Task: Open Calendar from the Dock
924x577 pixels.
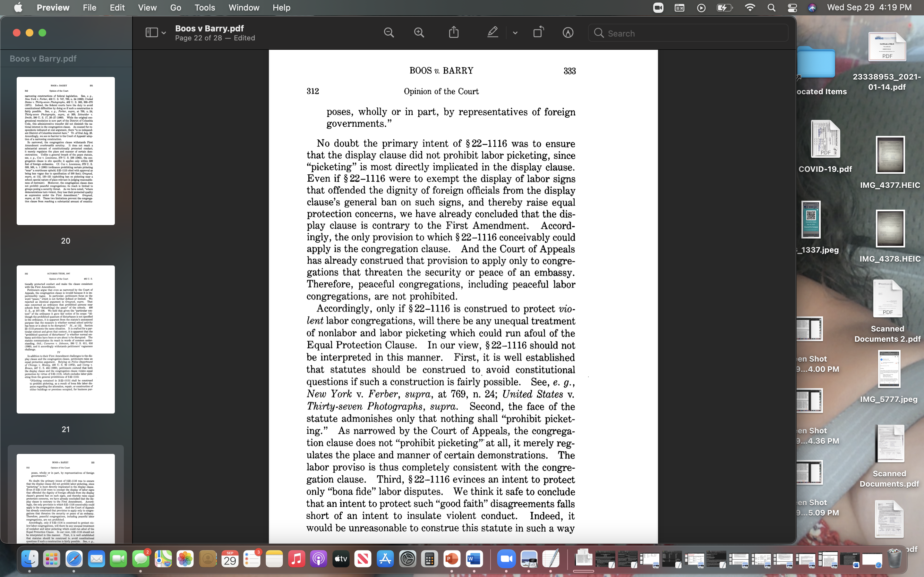Action: click(x=230, y=559)
